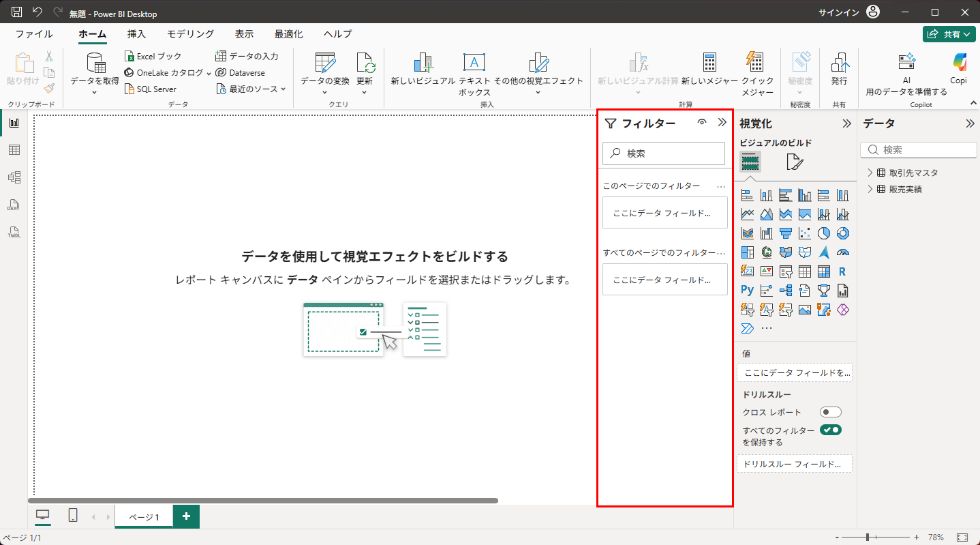Select the funnel chart visual
This screenshot has height=545, width=980.
pos(786,233)
